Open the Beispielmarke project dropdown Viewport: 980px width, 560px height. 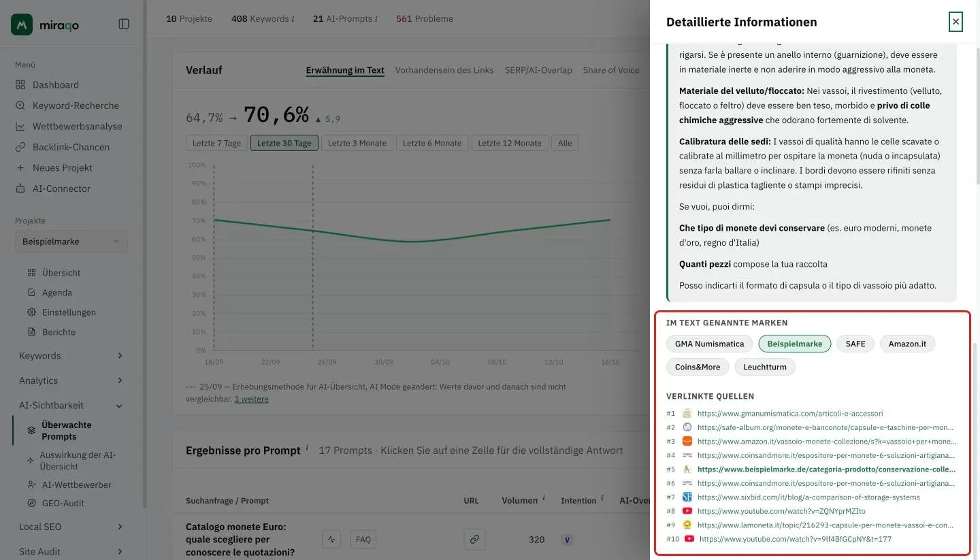tap(71, 242)
